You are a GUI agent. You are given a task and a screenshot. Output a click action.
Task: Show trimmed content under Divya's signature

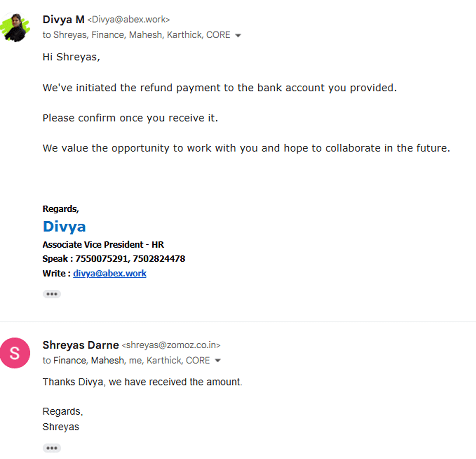[x=52, y=294]
